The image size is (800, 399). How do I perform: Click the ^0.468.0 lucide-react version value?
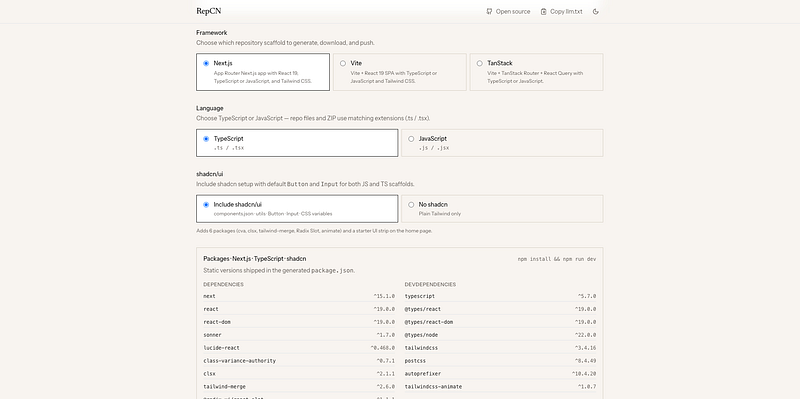382,348
